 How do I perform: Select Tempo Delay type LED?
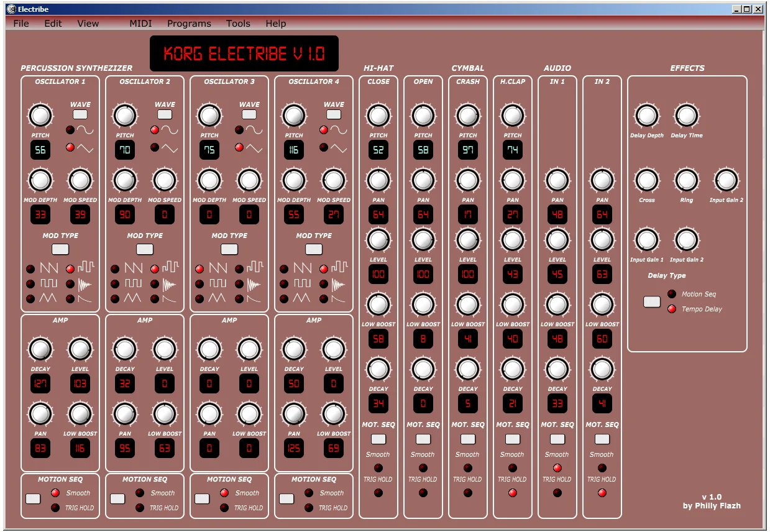point(672,309)
